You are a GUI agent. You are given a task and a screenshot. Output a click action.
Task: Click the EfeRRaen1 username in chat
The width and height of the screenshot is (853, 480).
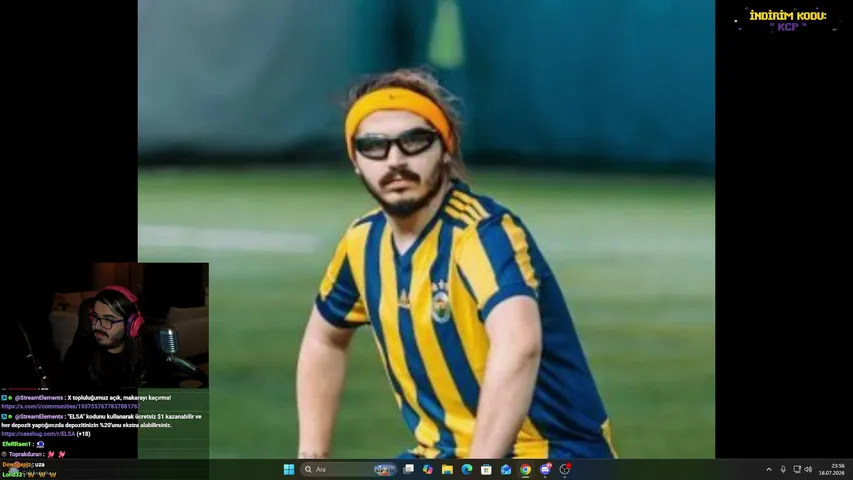pyautogui.click(x=15, y=444)
